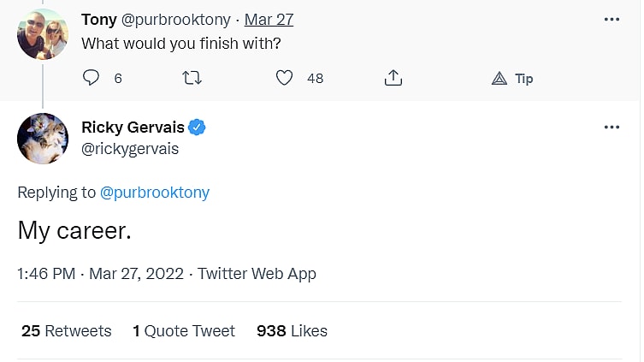Click Ricky Gervais's verified badge
644x362 pixels.
(198, 128)
